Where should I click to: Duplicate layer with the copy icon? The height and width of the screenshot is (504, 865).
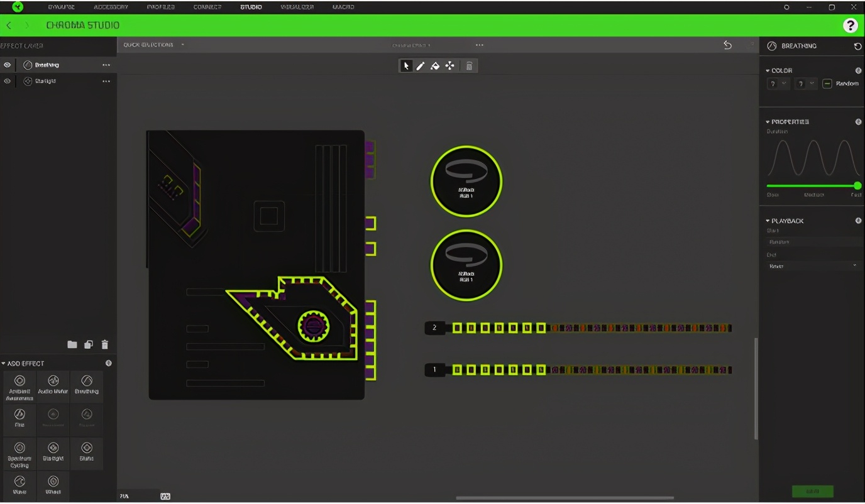[x=89, y=344]
